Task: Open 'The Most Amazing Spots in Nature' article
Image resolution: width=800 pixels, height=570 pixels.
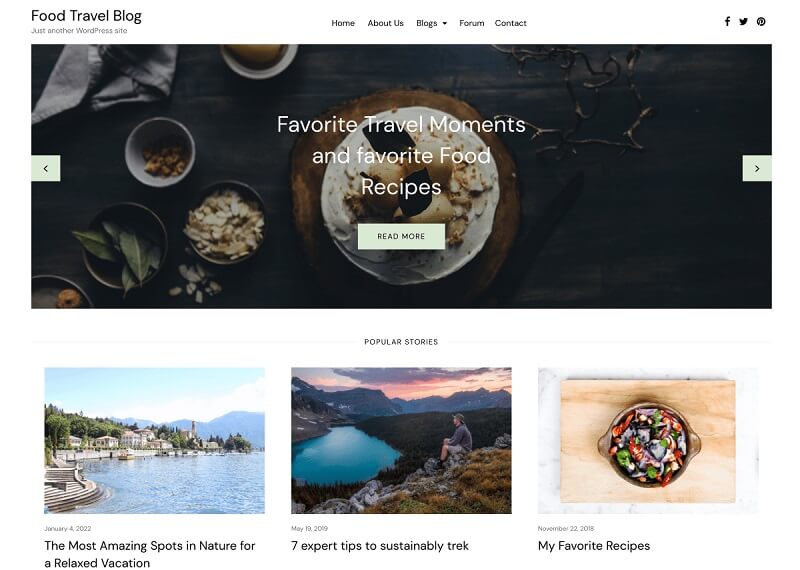Action: [x=149, y=554]
